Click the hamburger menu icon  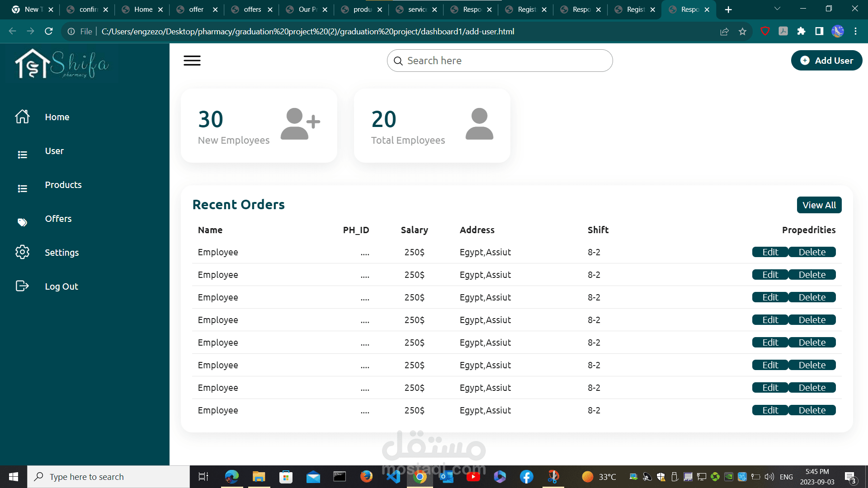[x=192, y=61]
